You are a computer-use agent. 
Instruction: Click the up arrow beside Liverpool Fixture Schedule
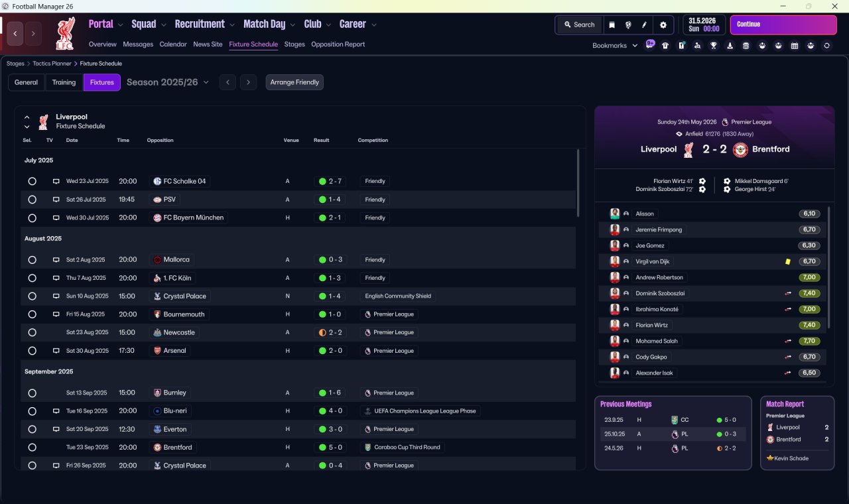tap(27, 117)
